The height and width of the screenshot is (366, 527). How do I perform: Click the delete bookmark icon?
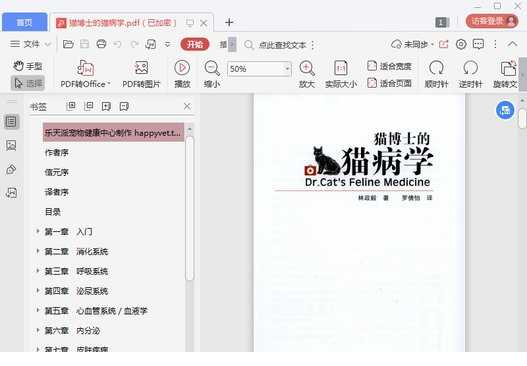(124, 106)
